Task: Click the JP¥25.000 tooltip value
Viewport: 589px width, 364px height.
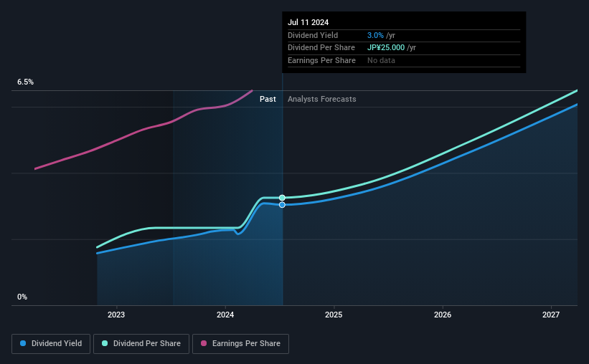Action: click(386, 48)
